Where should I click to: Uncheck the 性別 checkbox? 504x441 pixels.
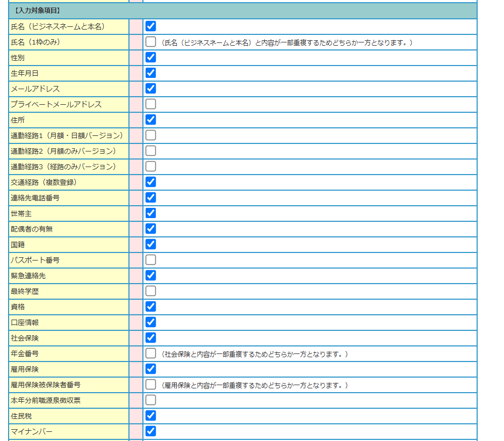click(151, 57)
